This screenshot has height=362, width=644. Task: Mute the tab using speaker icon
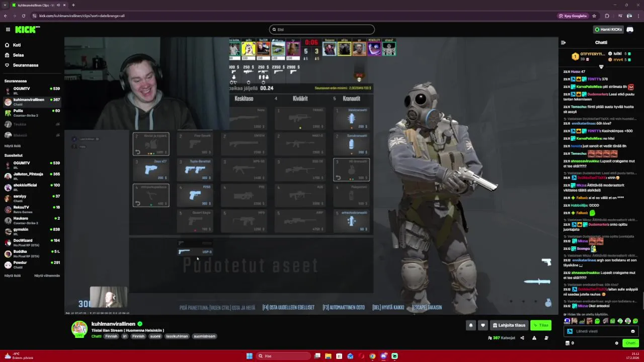[x=58, y=5]
